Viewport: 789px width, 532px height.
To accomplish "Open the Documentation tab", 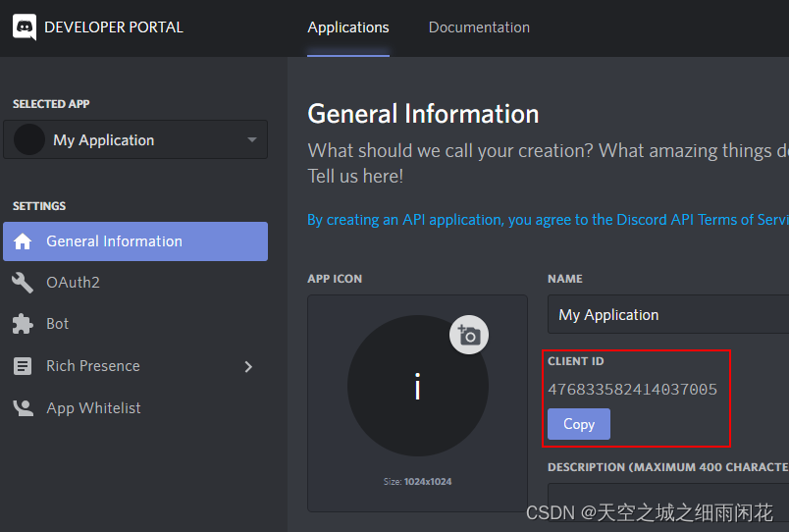I will (479, 27).
